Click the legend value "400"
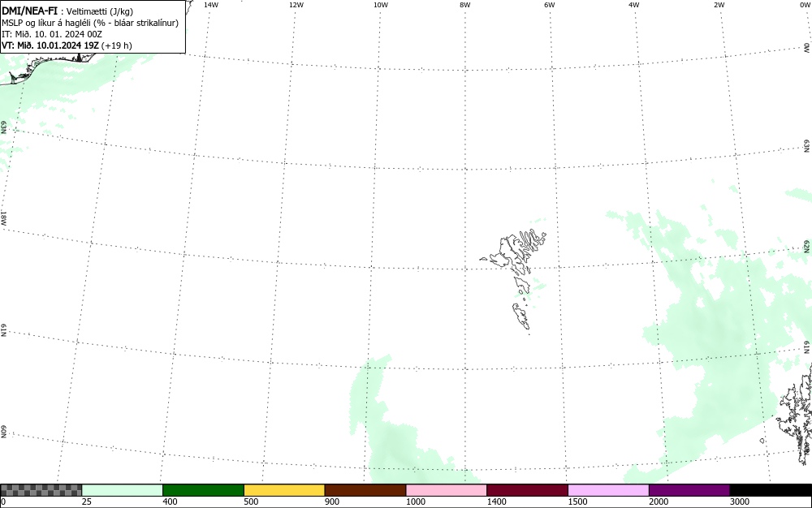 170,502
